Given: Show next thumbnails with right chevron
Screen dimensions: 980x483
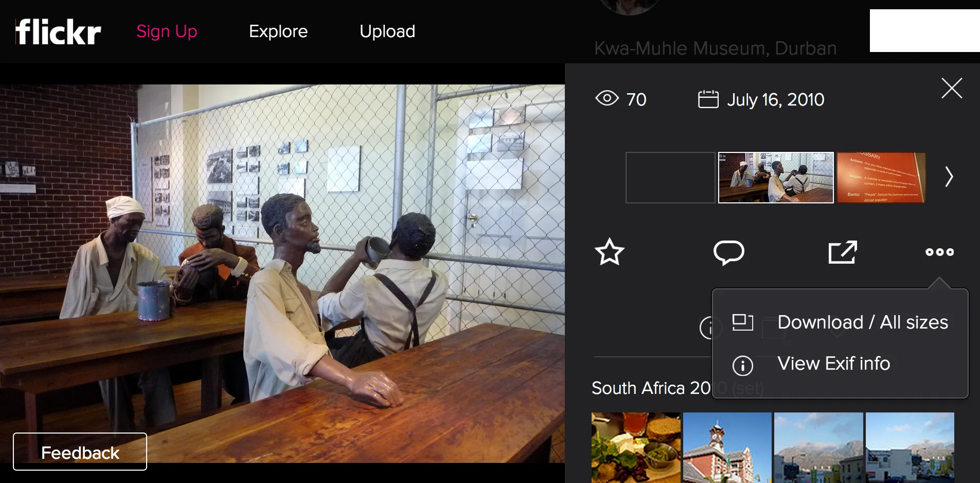Looking at the screenshot, I should [x=949, y=177].
